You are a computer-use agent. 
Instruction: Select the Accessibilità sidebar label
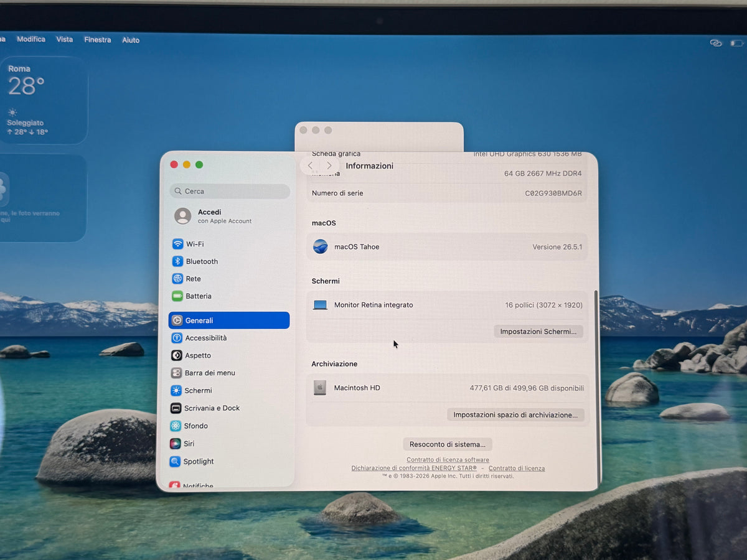[206, 338]
